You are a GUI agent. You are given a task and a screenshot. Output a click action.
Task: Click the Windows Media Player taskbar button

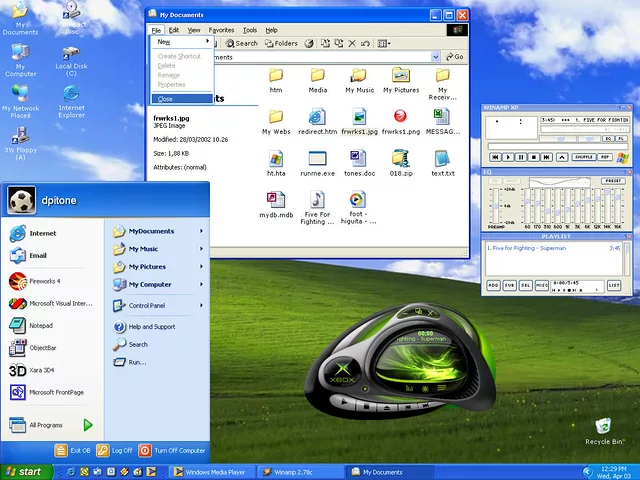tap(211, 472)
